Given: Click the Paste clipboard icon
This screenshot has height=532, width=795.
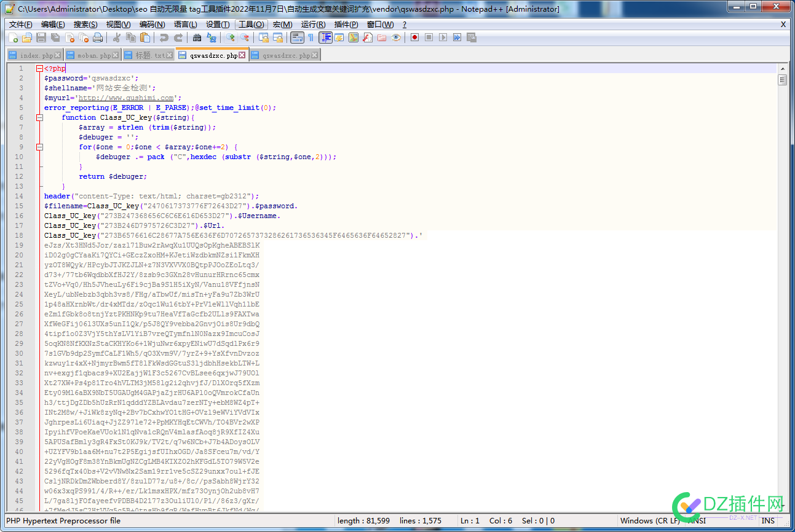Looking at the screenshot, I should (144, 37).
